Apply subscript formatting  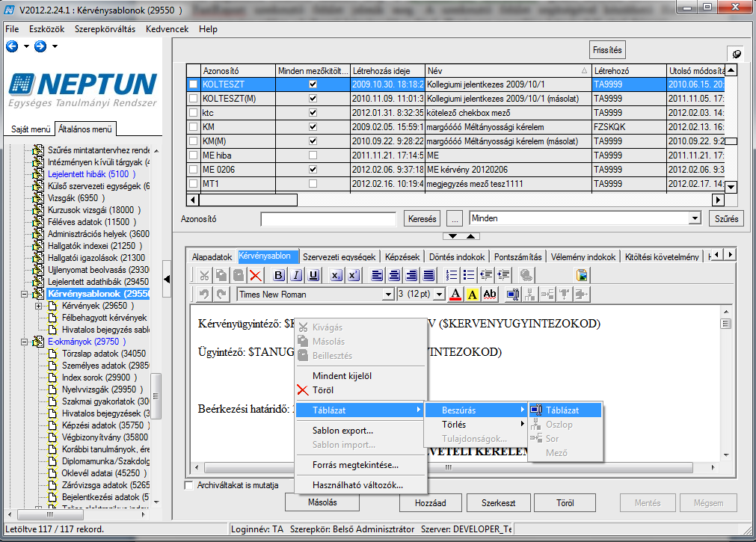(x=336, y=275)
